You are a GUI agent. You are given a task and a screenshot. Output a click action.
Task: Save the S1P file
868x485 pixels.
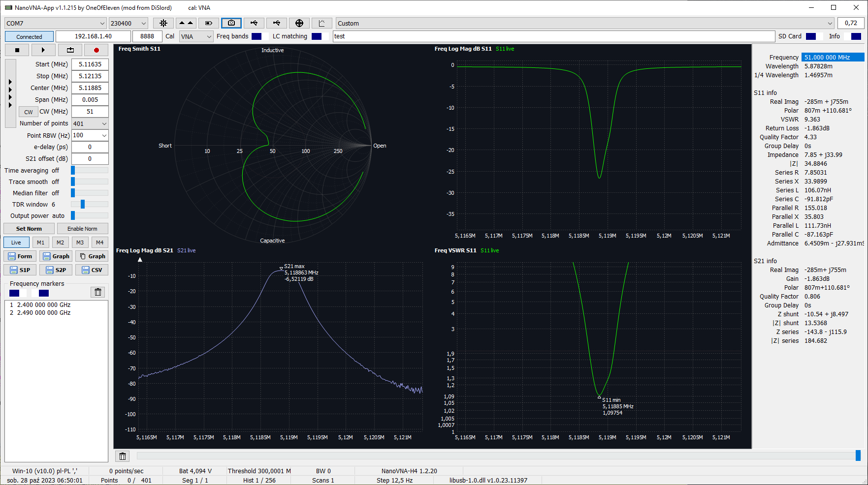click(x=20, y=270)
